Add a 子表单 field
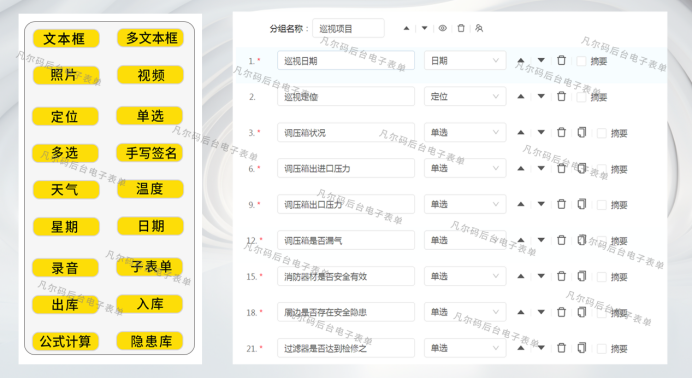The height and width of the screenshot is (378, 693). pos(150,267)
